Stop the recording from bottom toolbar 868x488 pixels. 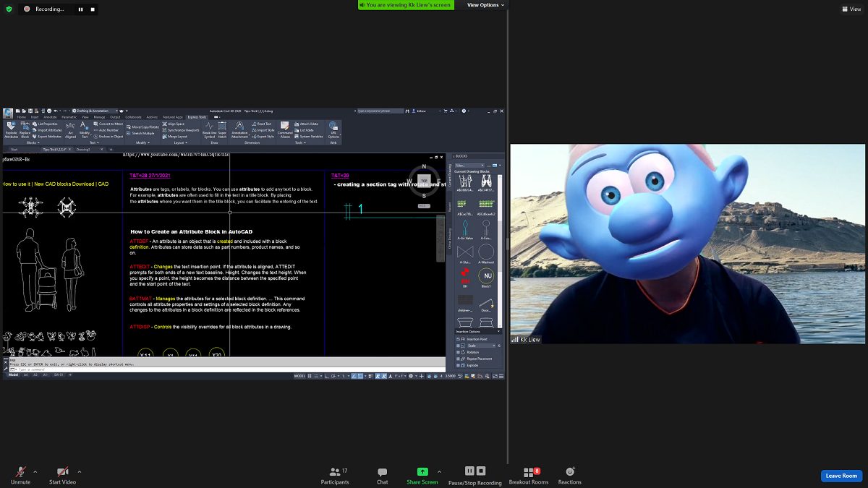point(481,471)
